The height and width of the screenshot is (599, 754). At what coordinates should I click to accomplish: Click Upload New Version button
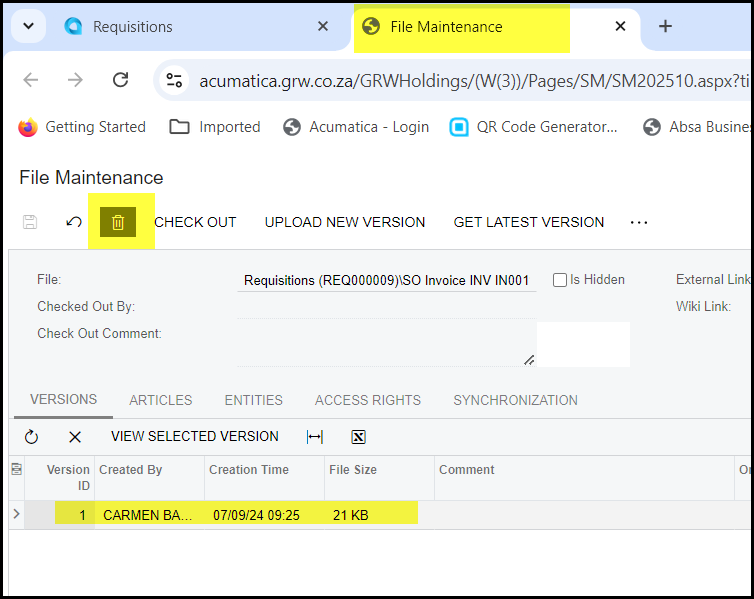point(345,222)
